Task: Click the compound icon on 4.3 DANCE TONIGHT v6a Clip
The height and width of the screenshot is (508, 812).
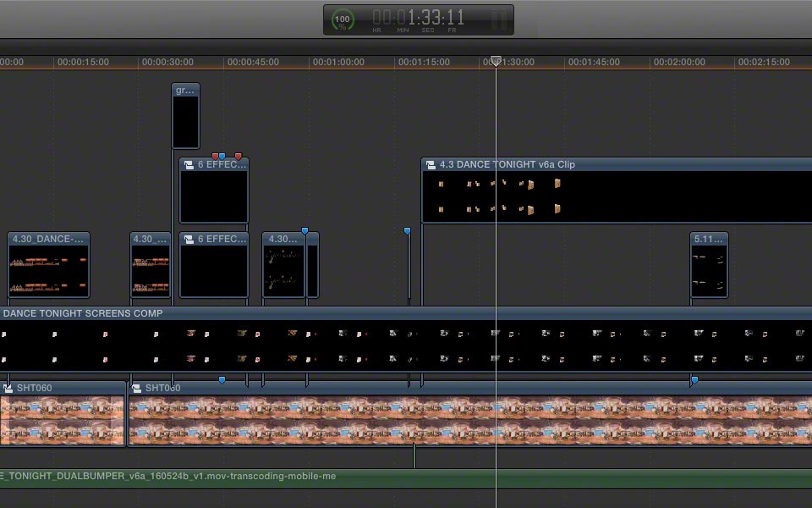Action: (431, 165)
